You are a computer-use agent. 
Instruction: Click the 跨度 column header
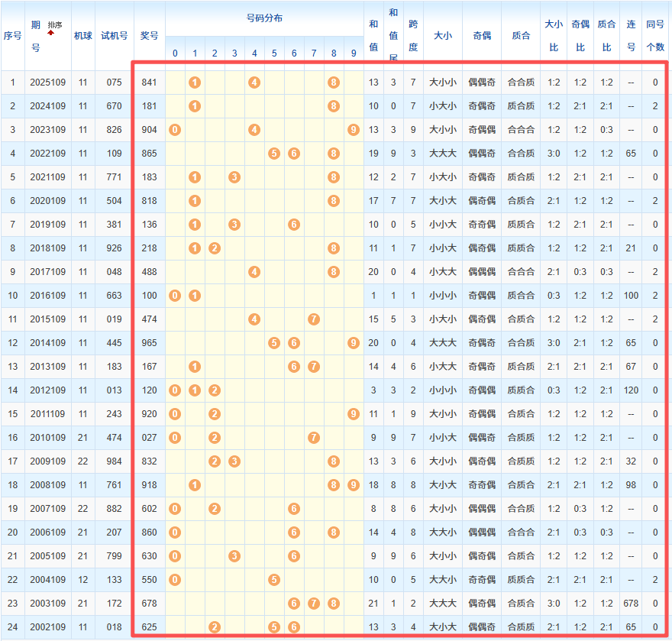413,35
